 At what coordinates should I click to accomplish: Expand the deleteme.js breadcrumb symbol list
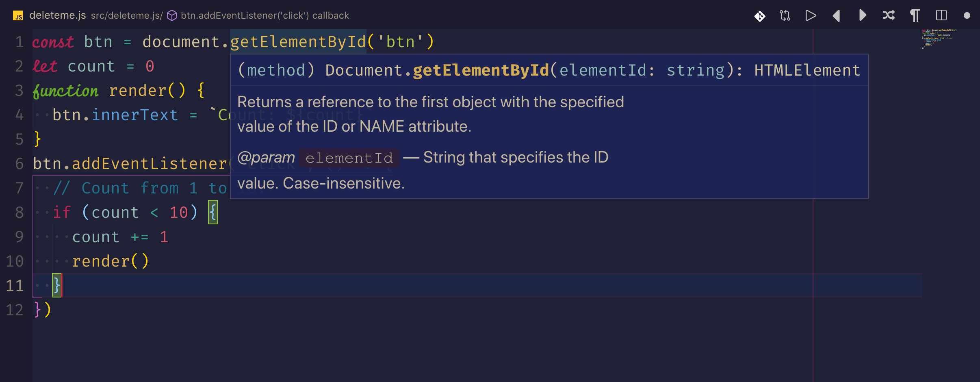click(58, 15)
